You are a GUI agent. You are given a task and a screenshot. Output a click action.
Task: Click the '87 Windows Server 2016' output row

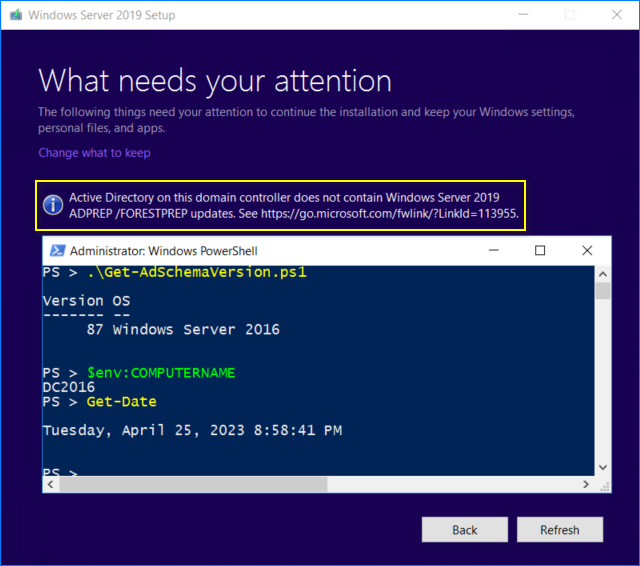(183, 329)
